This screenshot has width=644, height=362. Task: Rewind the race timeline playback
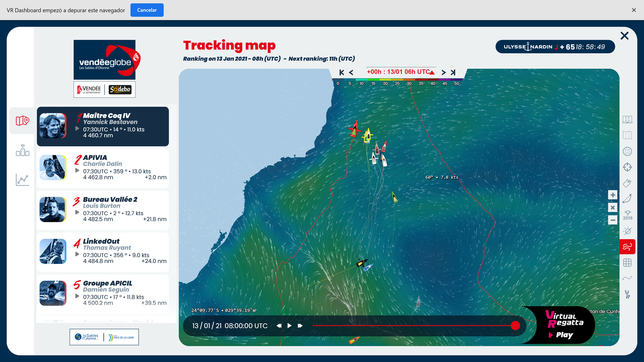pyautogui.click(x=279, y=326)
